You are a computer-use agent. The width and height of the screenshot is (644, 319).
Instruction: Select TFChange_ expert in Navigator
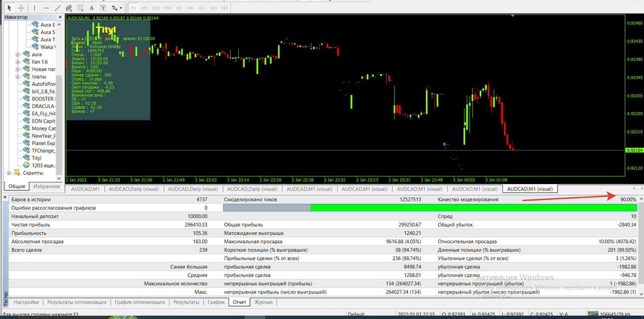[43, 150]
